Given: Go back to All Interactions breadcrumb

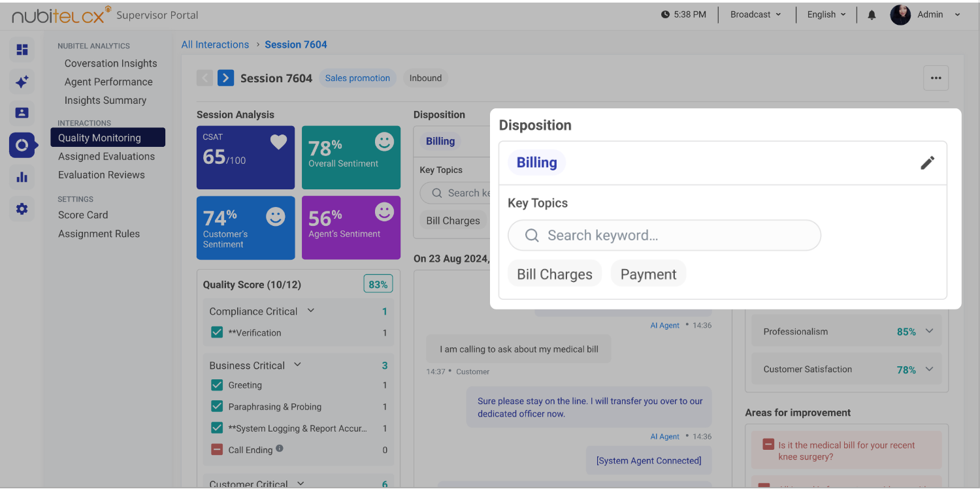Looking at the screenshot, I should click(x=215, y=44).
